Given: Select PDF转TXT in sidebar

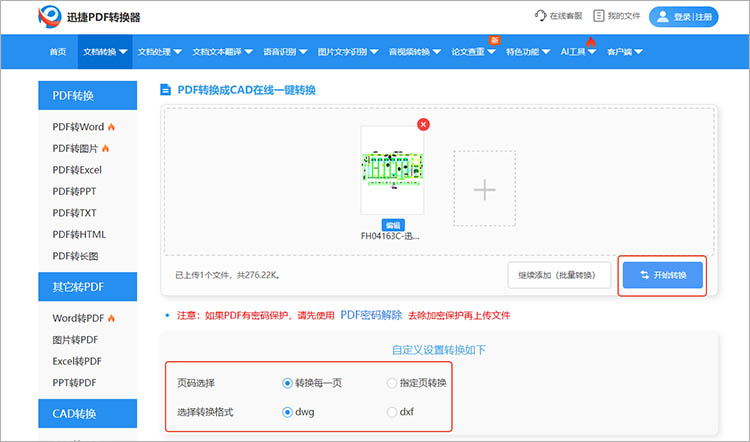Looking at the screenshot, I should point(74,213).
